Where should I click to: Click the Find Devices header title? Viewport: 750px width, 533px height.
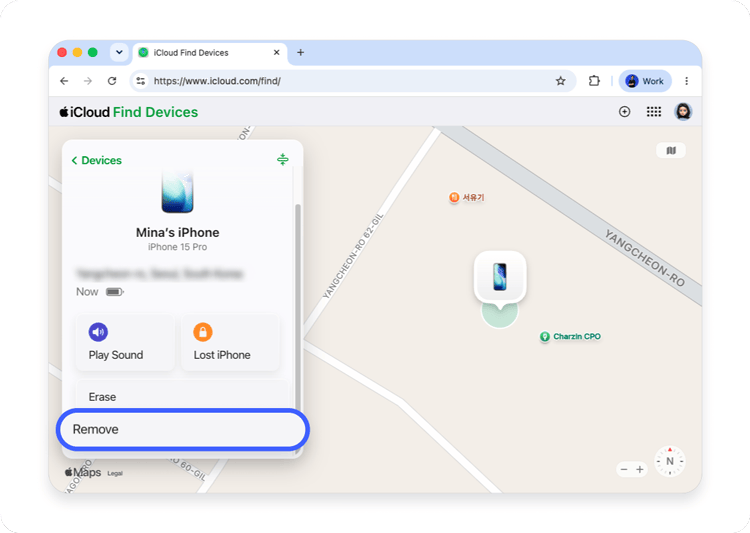155,112
